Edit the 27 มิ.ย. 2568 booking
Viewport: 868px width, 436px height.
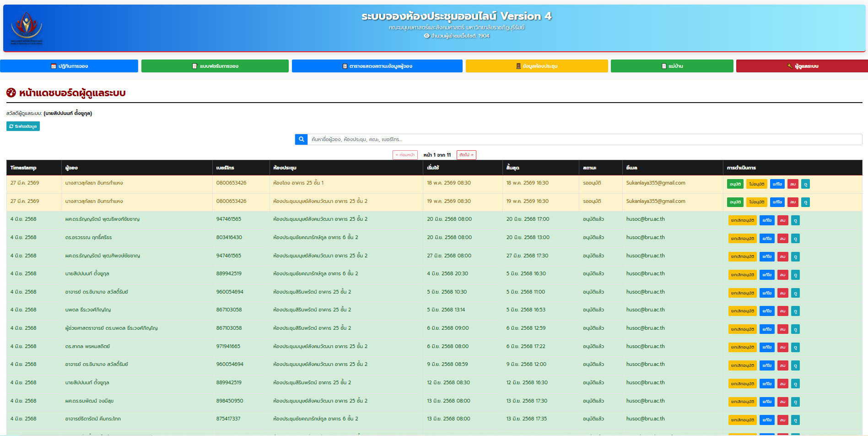click(x=767, y=256)
